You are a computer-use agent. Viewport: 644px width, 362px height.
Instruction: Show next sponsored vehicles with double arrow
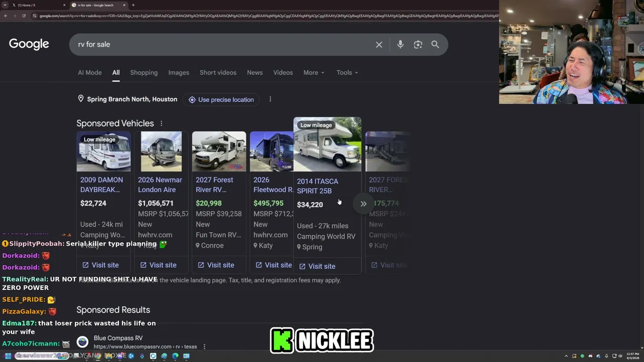[x=363, y=204]
